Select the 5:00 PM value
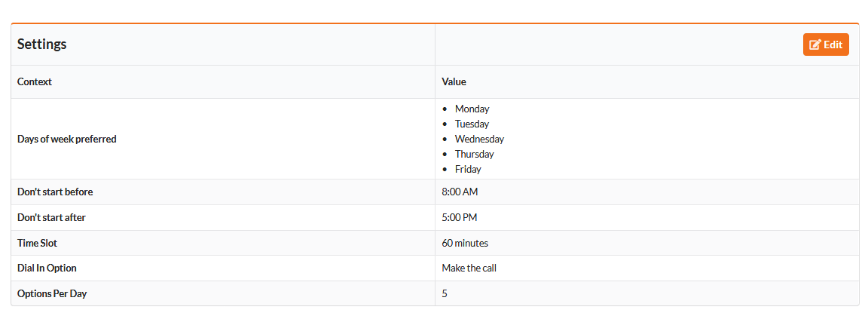Image resolution: width=868 pixels, height=316 pixels. click(x=460, y=217)
